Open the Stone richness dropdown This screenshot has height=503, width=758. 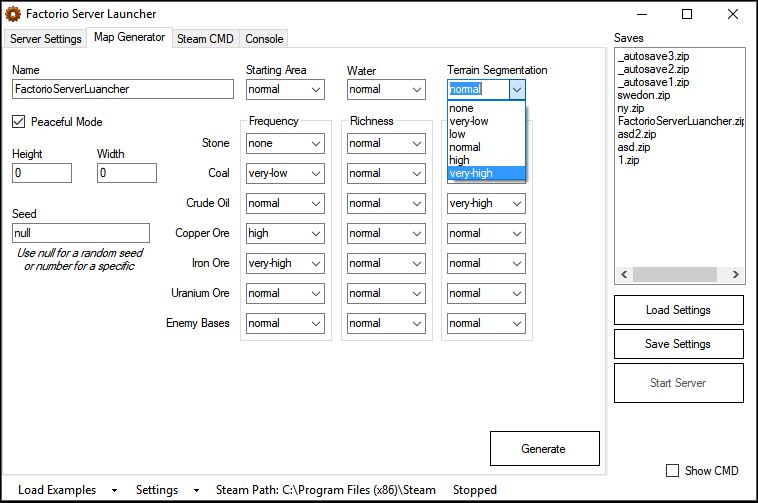point(386,144)
